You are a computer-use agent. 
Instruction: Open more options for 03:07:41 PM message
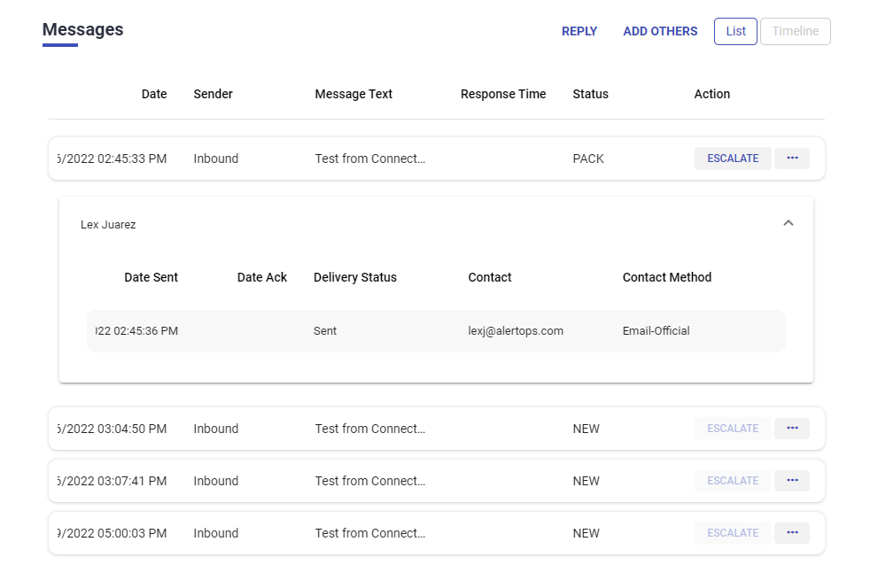point(792,481)
